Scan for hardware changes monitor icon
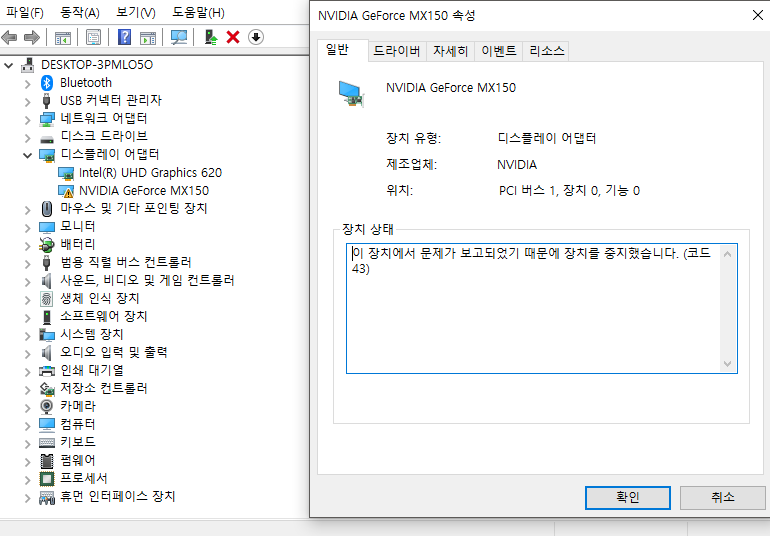 click(x=179, y=37)
